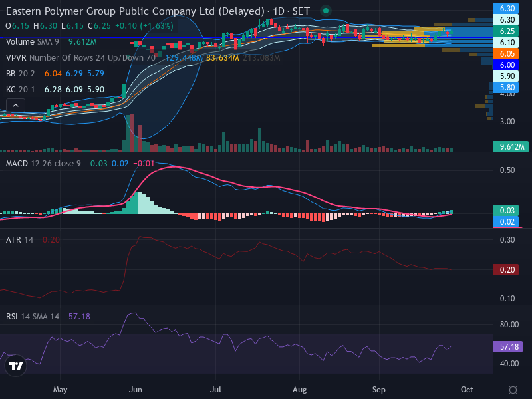
Task: Click the VPVR indicator legend label
Action: click(80, 58)
